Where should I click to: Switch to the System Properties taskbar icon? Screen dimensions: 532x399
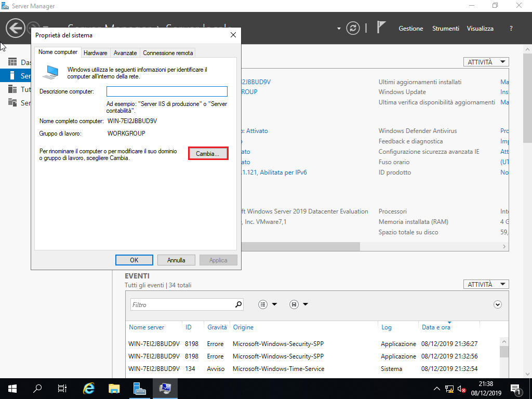click(165, 389)
